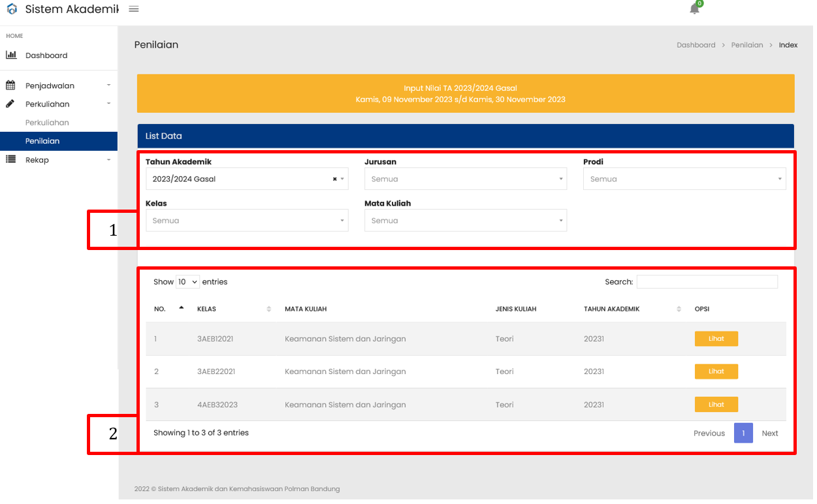Open the Jurusan dropdown
This screenshot has width=817, height=504.
pos(466,179)
